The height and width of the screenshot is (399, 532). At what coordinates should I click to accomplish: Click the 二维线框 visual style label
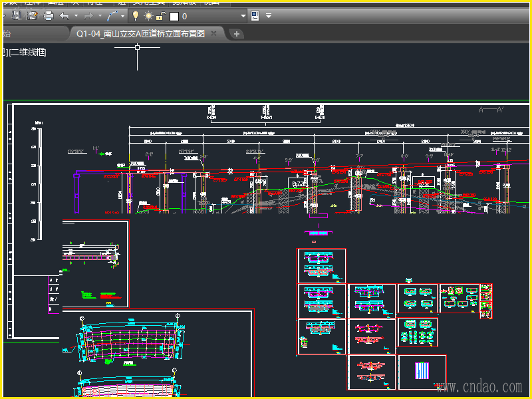27,52
